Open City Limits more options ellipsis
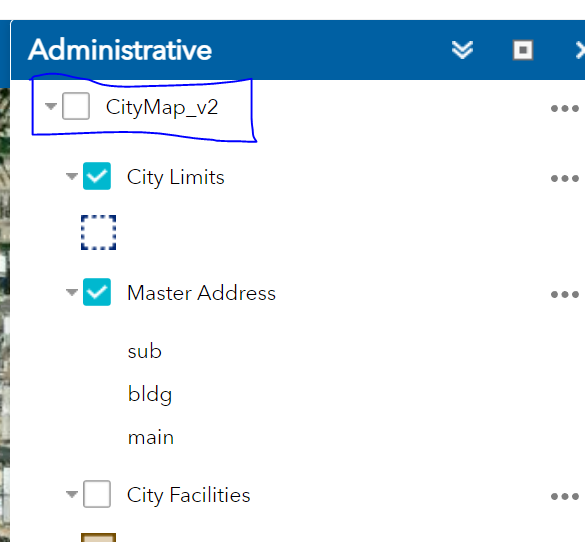 pyautogui.click(x=565, y=178)
